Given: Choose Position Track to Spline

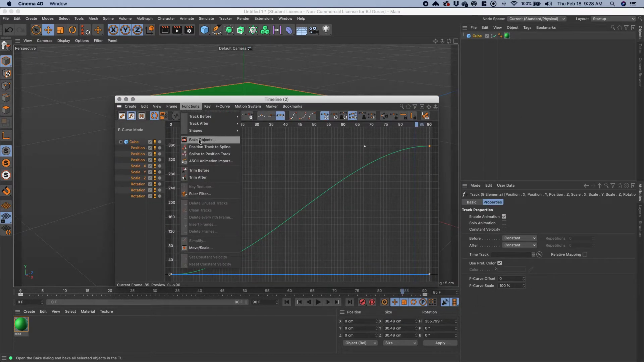Looking at the screenshot, I should (210, 147).
